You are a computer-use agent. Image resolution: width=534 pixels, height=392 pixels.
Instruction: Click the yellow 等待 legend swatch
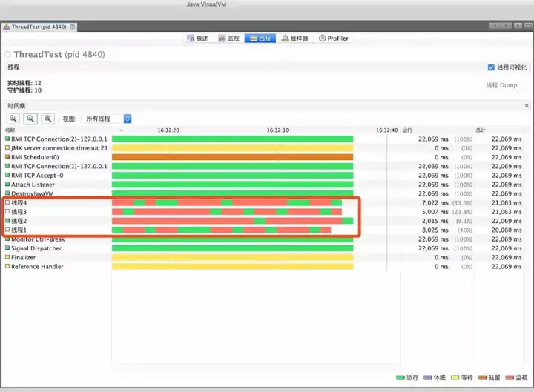pos(455,377)
